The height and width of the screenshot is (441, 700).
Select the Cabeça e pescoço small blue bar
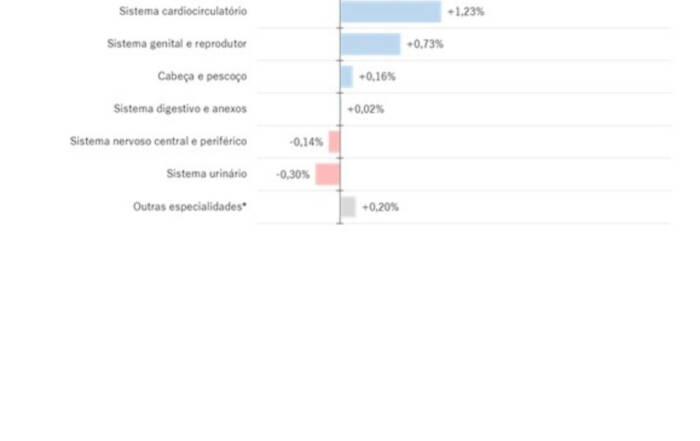pyautogui.click(x=346, y=77)
